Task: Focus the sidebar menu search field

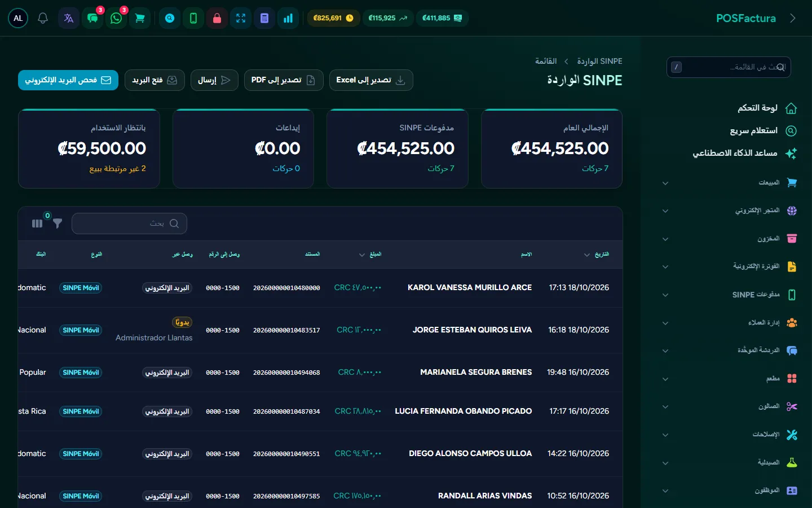Action: [729, 67]
